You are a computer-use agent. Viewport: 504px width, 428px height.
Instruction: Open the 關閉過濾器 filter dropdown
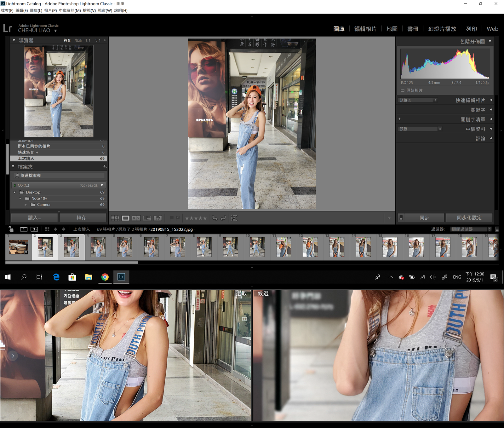(x=471, y=229)
